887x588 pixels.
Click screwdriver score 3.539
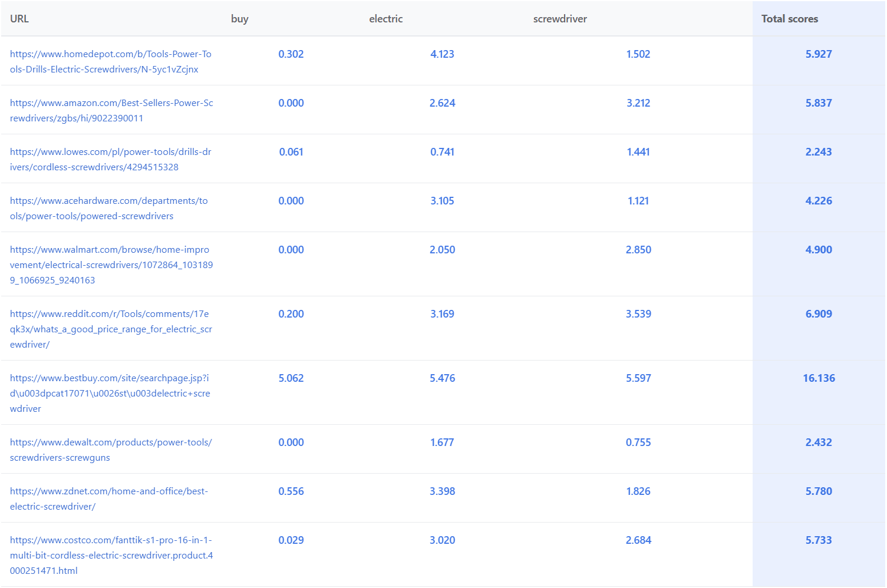(638, 314)
